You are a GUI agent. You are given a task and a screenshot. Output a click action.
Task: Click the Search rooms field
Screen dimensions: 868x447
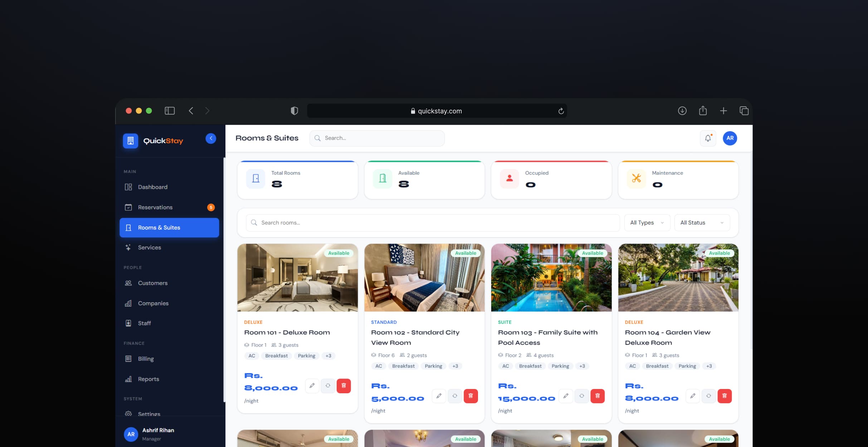point(433,223)
